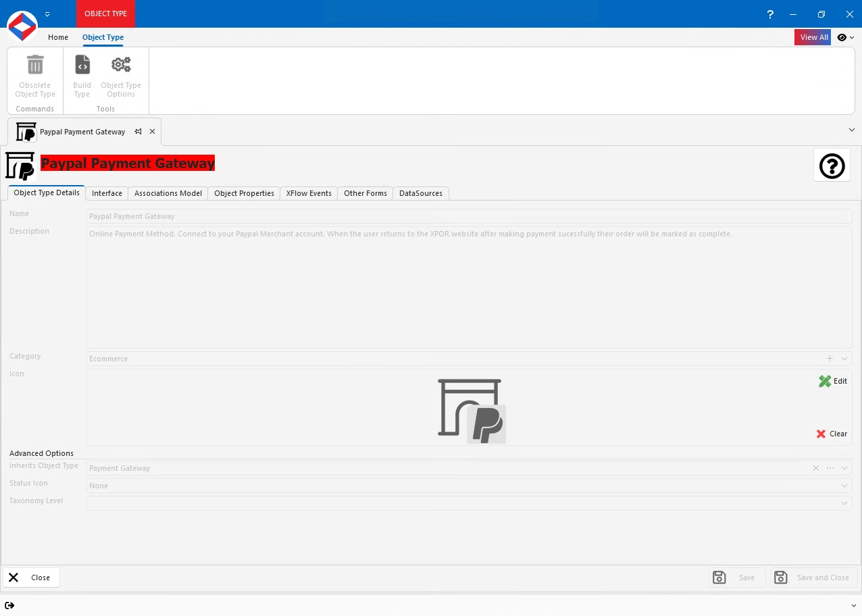Image resolution: width=862 pixels, height=616 pixels.
Task: Click the Save and Close disk icon
Action: click(x=780, y=577)
